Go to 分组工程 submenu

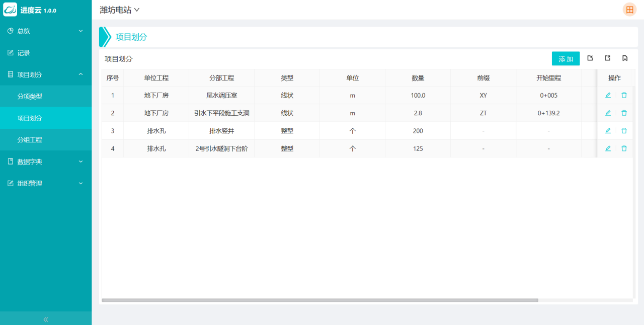coord(30,140)
